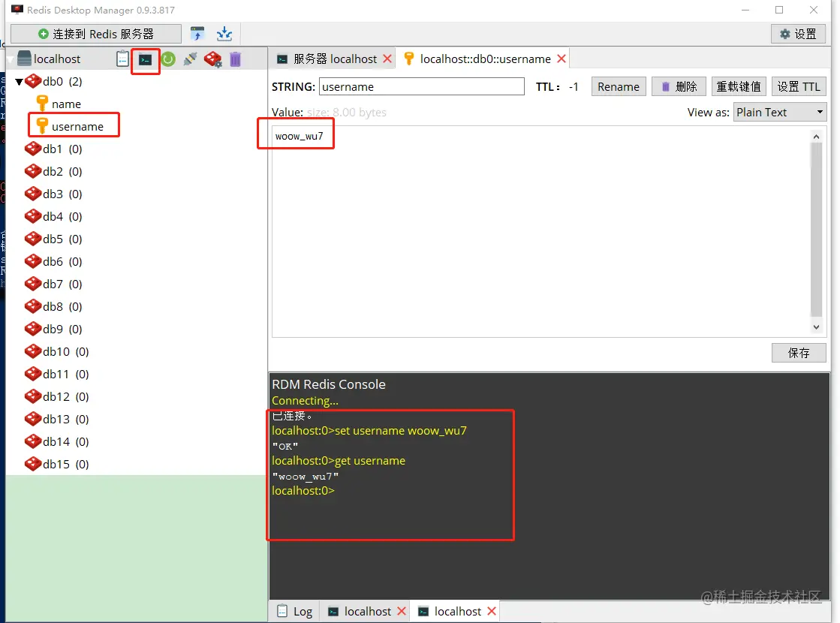Open the Log tab at bottom
The image size is (840, 623).
pyautogui.click(x=295, y=611)
